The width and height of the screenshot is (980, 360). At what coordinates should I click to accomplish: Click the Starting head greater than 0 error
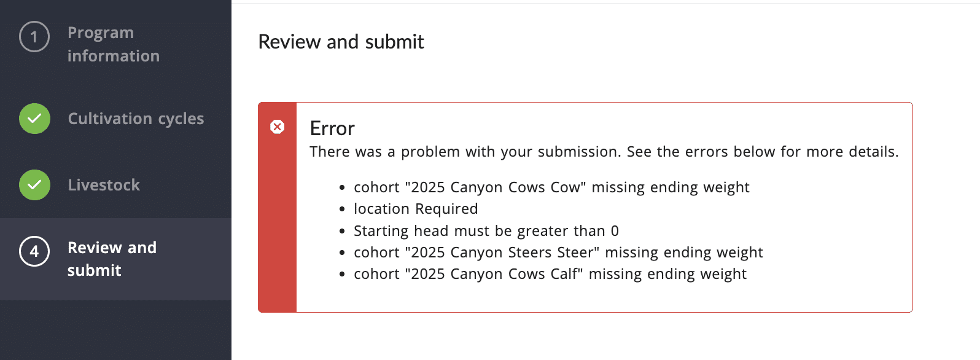486,231
